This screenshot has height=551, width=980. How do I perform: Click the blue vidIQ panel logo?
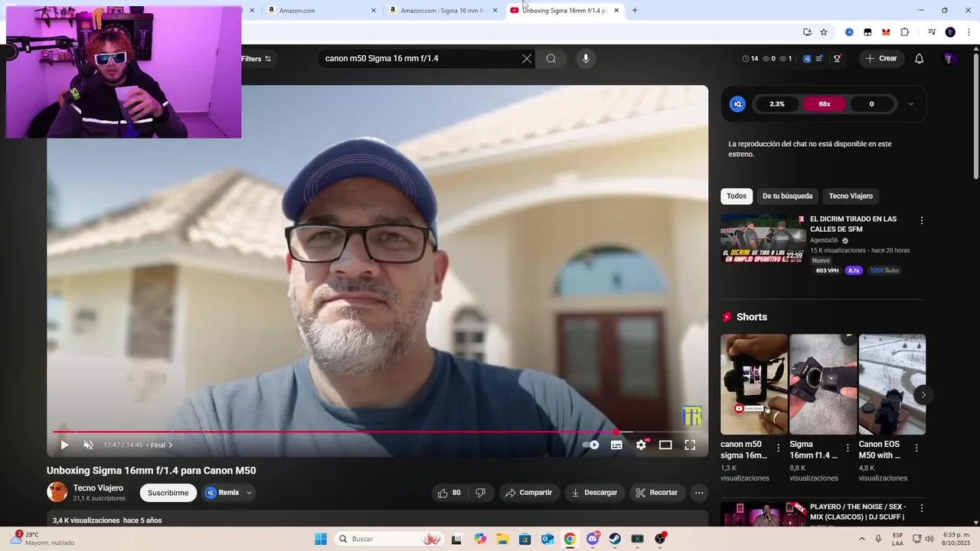[x=737, y=104]
